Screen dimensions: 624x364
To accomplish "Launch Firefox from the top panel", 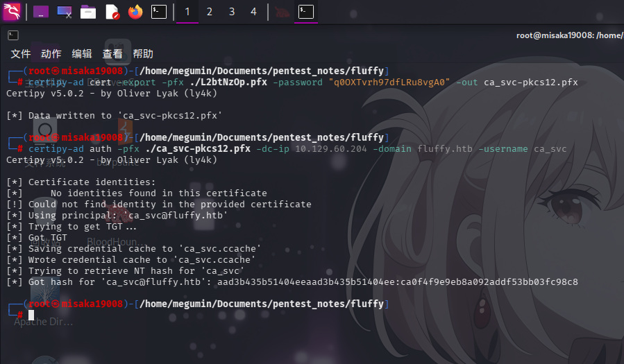I will [x=135, y=12].
